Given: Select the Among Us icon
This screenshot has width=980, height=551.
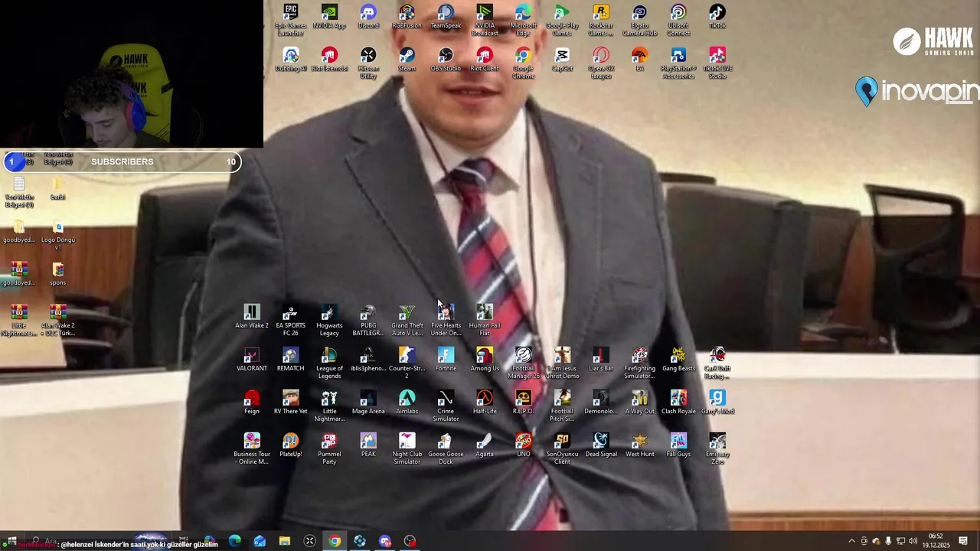Looking at the screenshot, I should (485, 360).
